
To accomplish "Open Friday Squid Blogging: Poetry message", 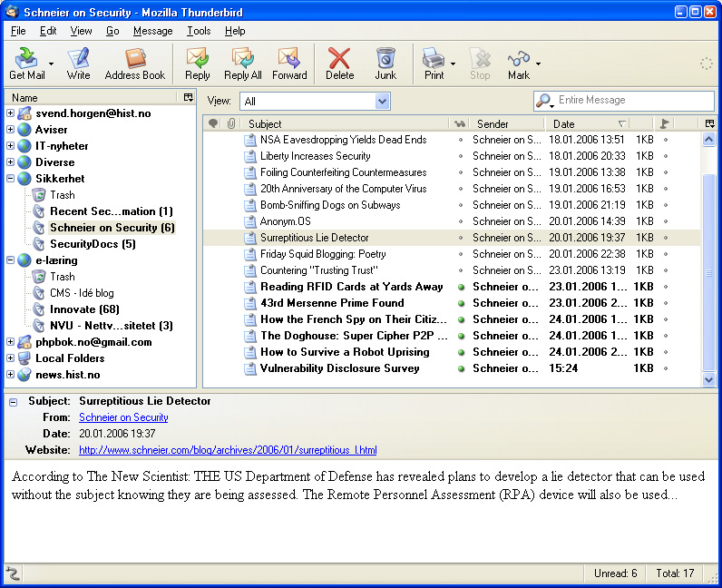I will tap(323, 254).
